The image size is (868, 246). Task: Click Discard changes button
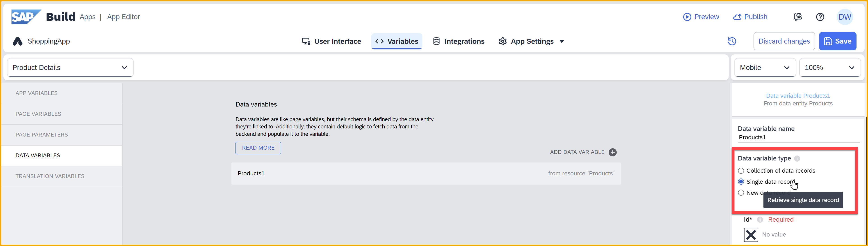[784, 41]
